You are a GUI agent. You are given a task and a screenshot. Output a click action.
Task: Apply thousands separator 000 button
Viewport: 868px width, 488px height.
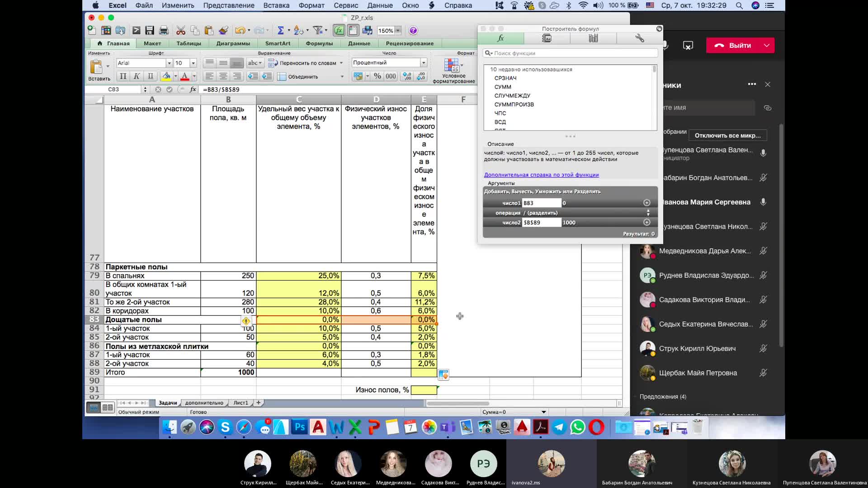391,76
